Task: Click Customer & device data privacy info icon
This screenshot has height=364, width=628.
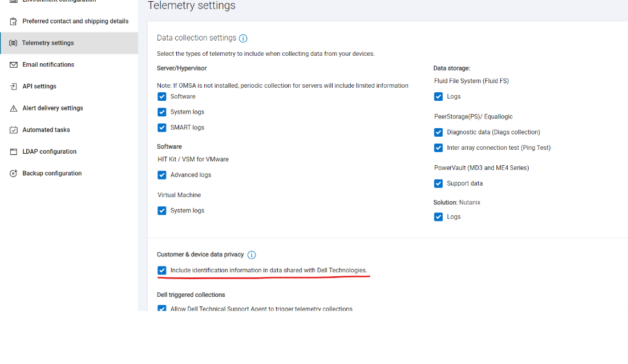Action: pos(252,255)
